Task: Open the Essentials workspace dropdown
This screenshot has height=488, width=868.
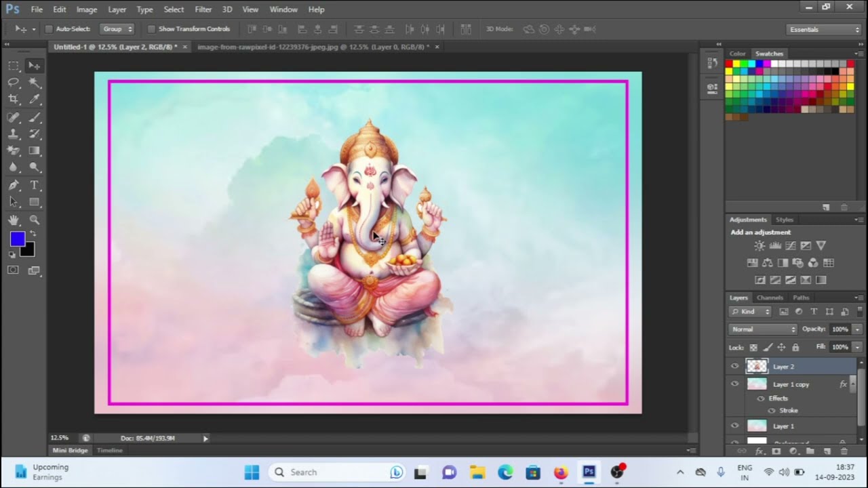Action: coord(824,29)
